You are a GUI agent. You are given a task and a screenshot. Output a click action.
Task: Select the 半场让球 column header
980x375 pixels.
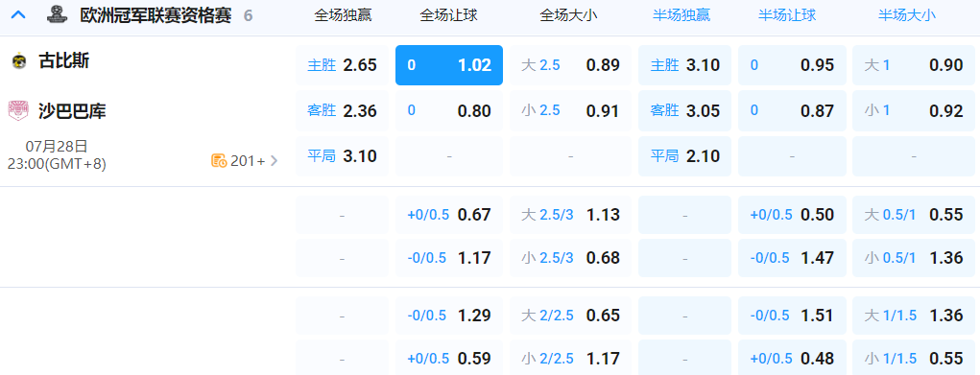[x=787, y=15]
